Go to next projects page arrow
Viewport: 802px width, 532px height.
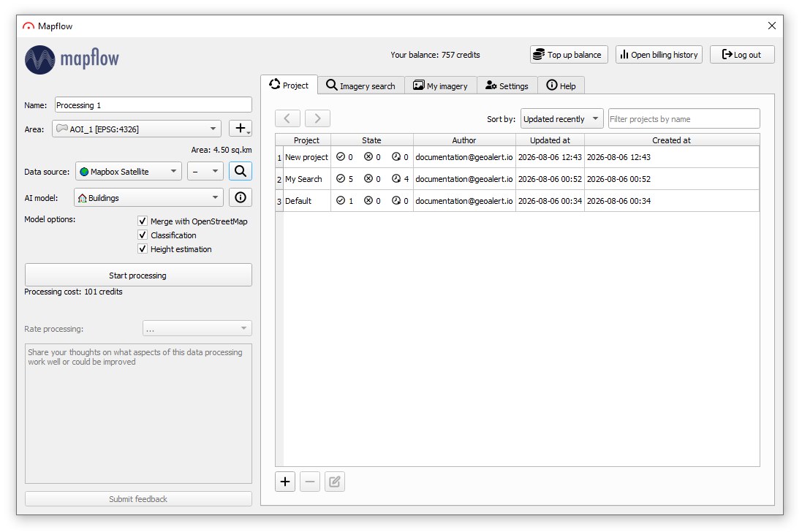(x=317, y=118)
